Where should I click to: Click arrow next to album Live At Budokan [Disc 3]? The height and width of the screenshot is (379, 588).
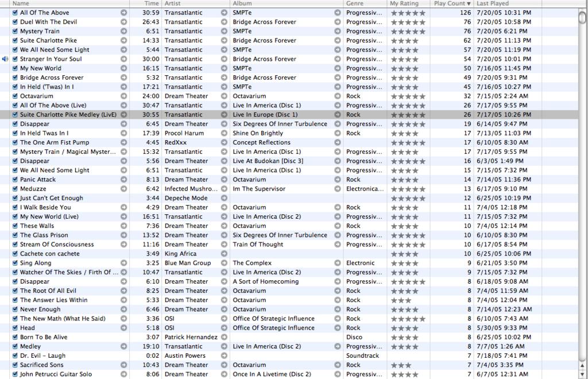338,161
